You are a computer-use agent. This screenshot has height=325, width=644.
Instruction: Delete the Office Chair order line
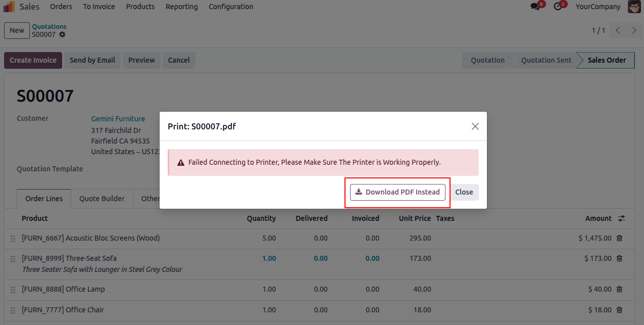tap(619, 310)
